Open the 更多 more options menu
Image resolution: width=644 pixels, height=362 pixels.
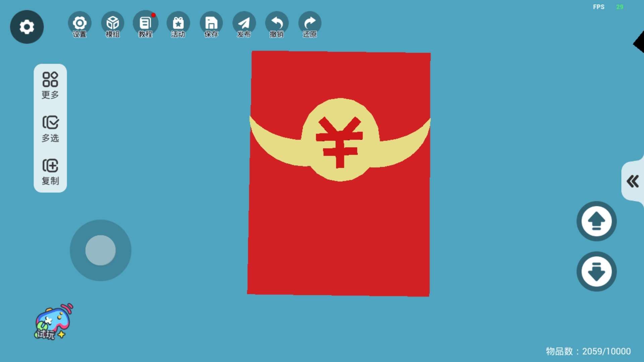tap(50, 85)
